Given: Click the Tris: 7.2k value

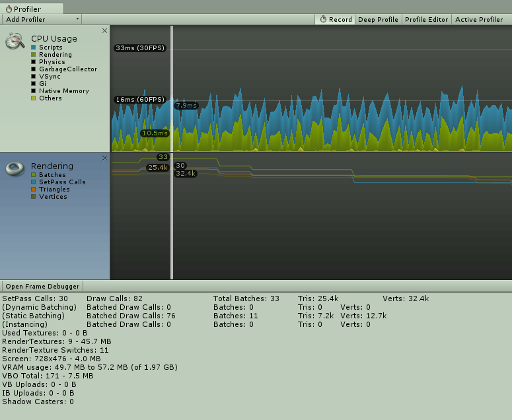Looking at the screenshot, I should pos(316,316).
